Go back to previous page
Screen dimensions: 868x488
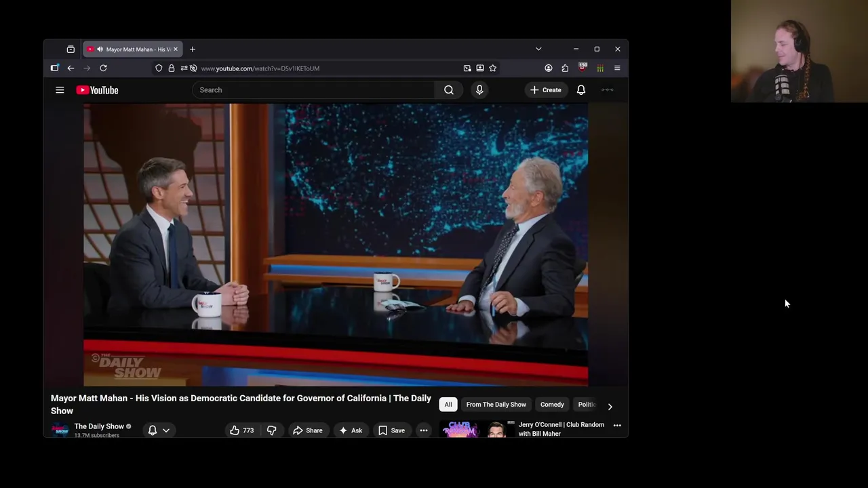[71, 68]
